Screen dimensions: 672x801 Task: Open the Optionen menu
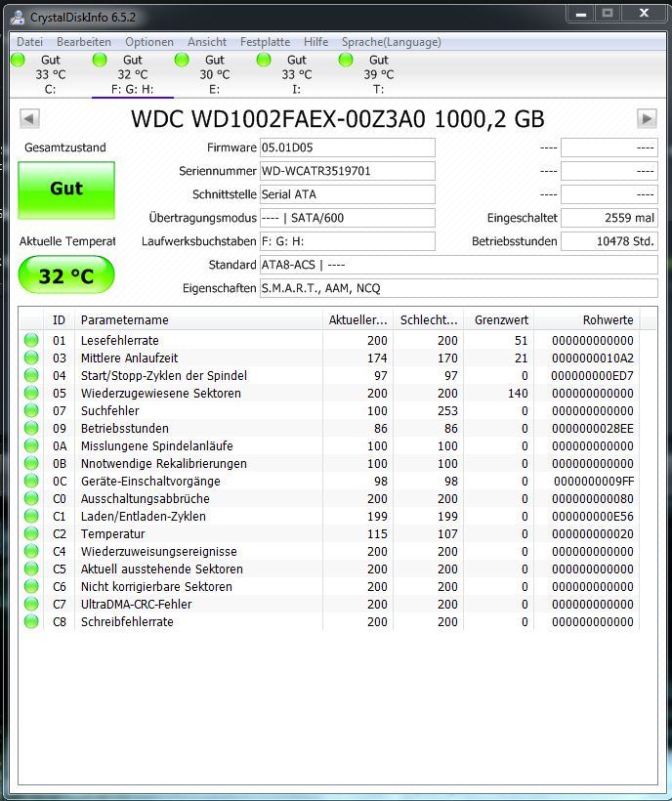[149, 42]
